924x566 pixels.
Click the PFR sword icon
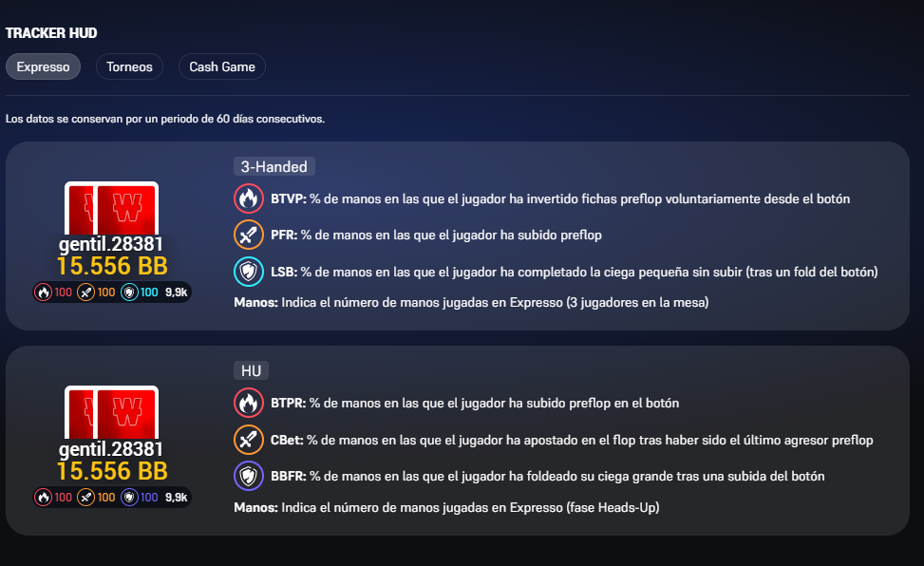pos(248,235)
